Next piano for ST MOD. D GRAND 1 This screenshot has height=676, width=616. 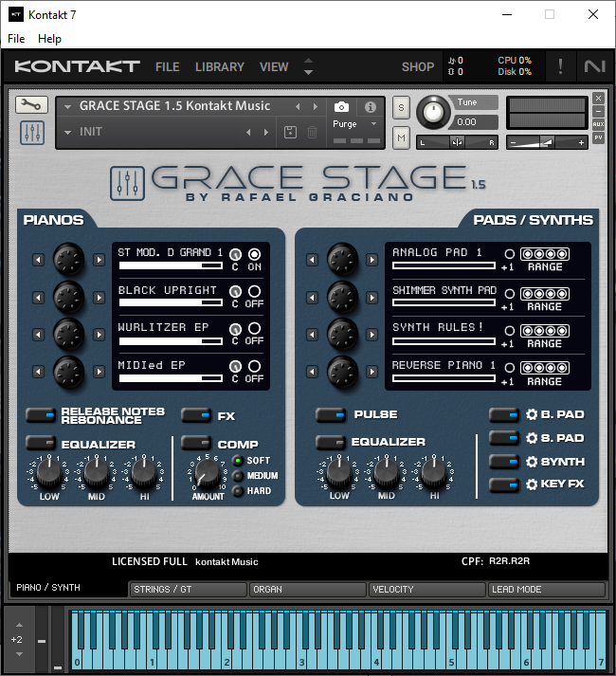pos(100,260)
